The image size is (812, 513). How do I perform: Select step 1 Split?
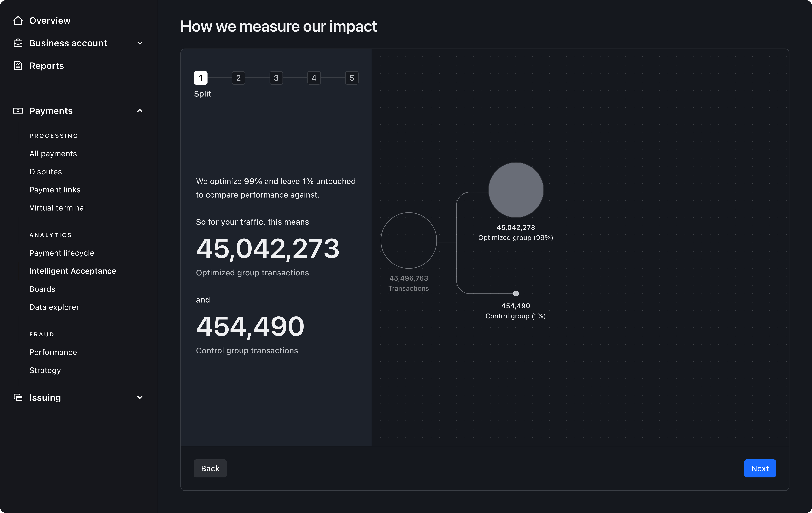point(201,78)
